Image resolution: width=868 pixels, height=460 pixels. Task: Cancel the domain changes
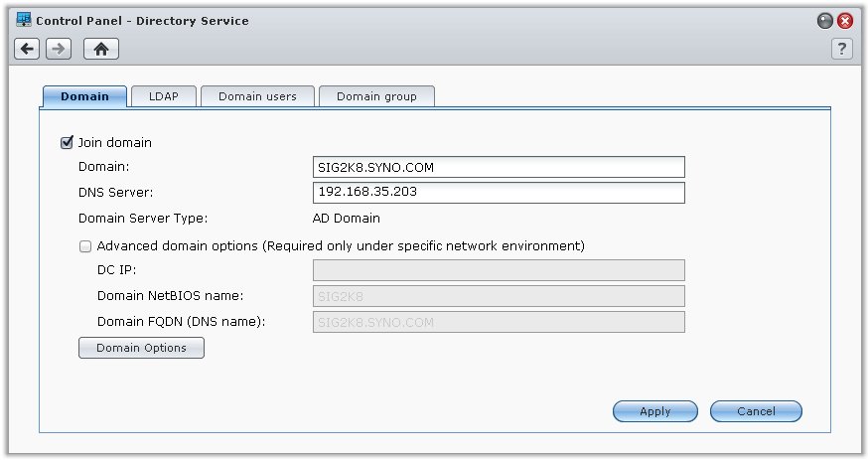[756, 411]
